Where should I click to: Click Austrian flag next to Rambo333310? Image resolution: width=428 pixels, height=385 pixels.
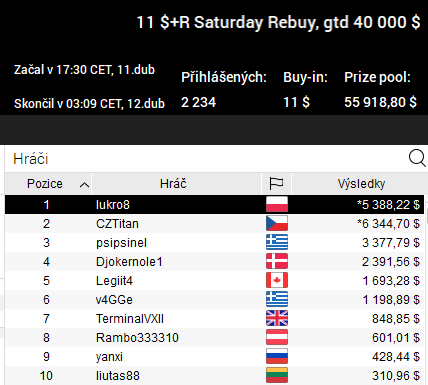(277, 337)
